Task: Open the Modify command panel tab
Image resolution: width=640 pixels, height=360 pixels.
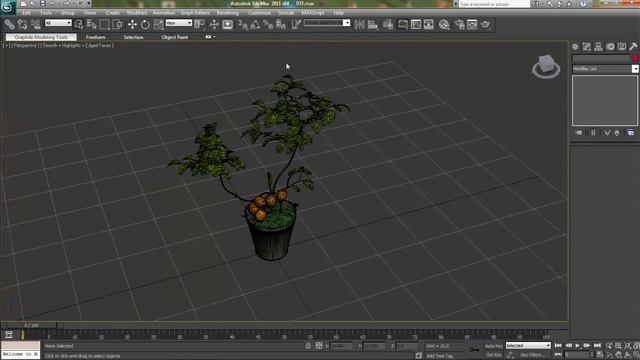Action: pos(587,47)
